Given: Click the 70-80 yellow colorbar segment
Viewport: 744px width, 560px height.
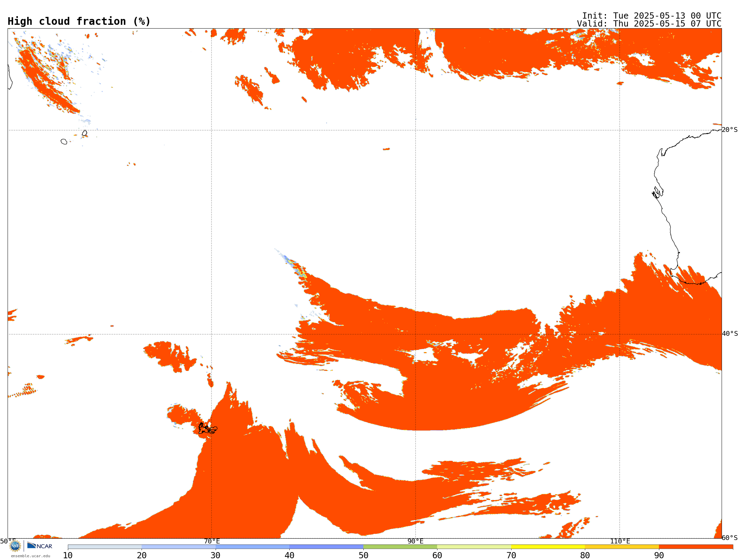Looking at the screenshot, I should pos(548,547).
